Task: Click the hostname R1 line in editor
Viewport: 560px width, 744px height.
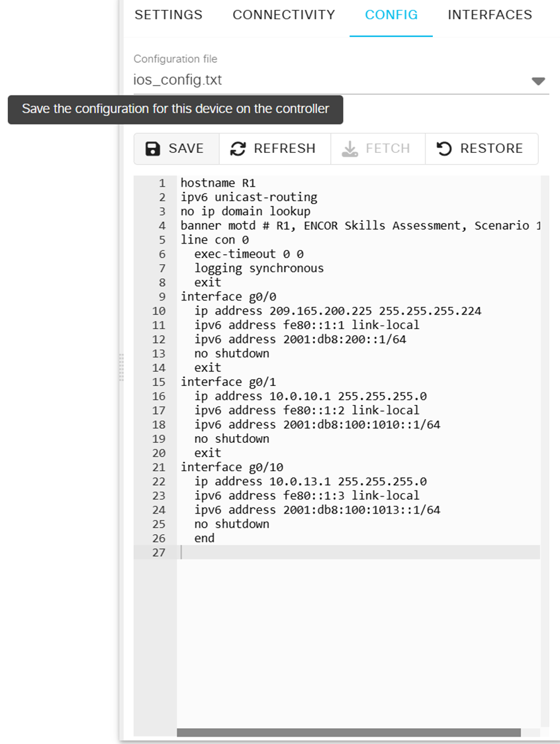Action: tap(218, 183)
